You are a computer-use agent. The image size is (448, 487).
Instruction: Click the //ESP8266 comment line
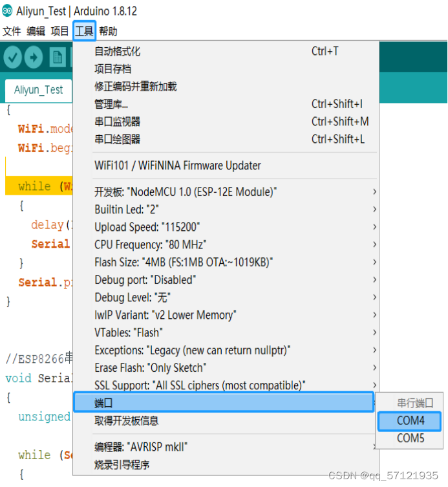[x=39, y=359]
